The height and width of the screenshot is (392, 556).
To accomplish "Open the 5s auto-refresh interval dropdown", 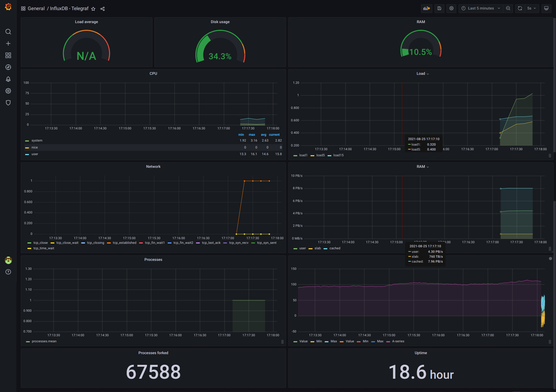I will click(531, 8).
